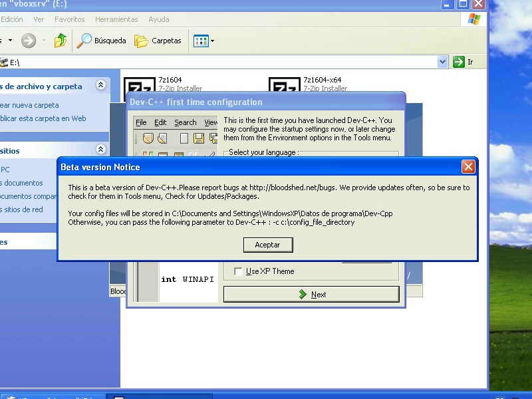Open Búsqueda search in Explorer toolbar
Screen dimensions: 532x399
click(102, 41)
